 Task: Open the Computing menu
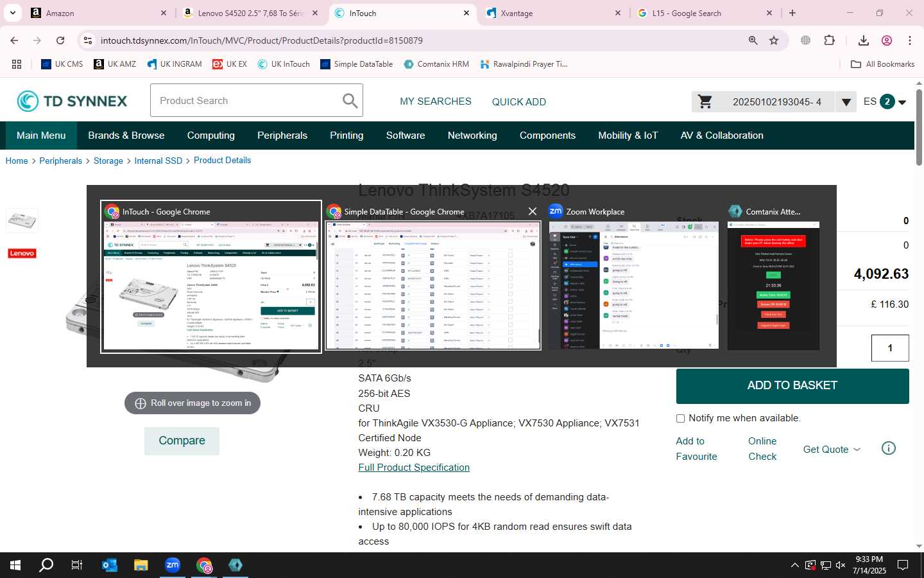pyautogui.click(x=211, y=136)
